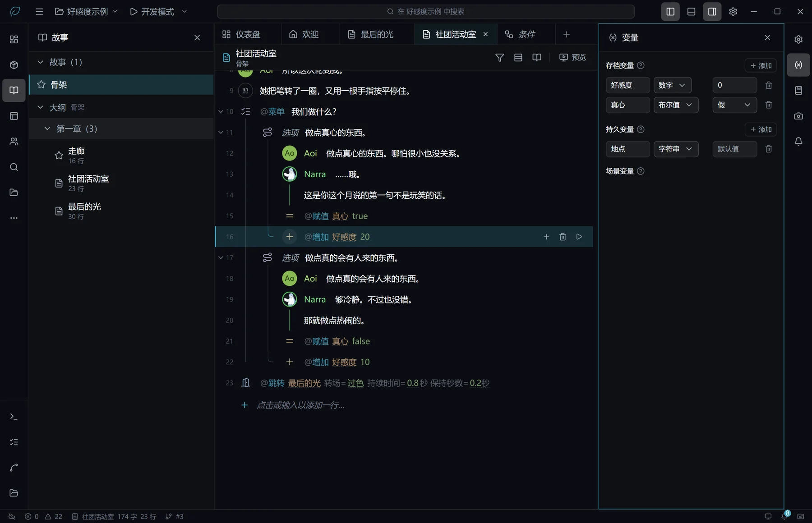Open the 地点 type dropdown 字符串
This screenshot has width=812, height=523.
click(676, 149)
